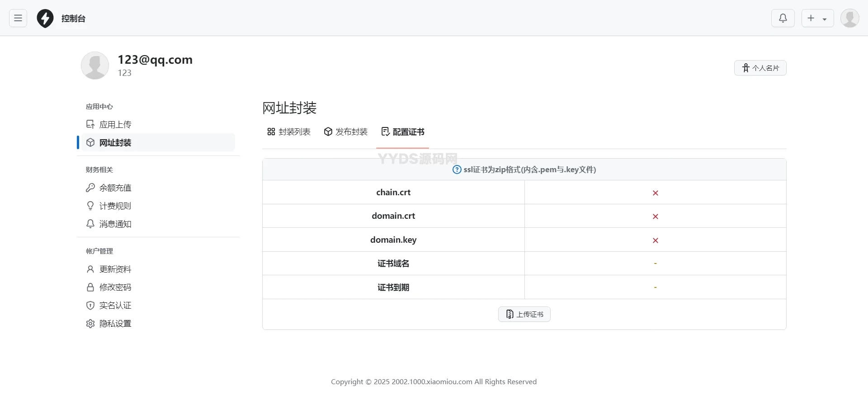Select the 123@qq.com profile picture
The height and width of the screenshot is (414, 868).
(x=95, y=66)
